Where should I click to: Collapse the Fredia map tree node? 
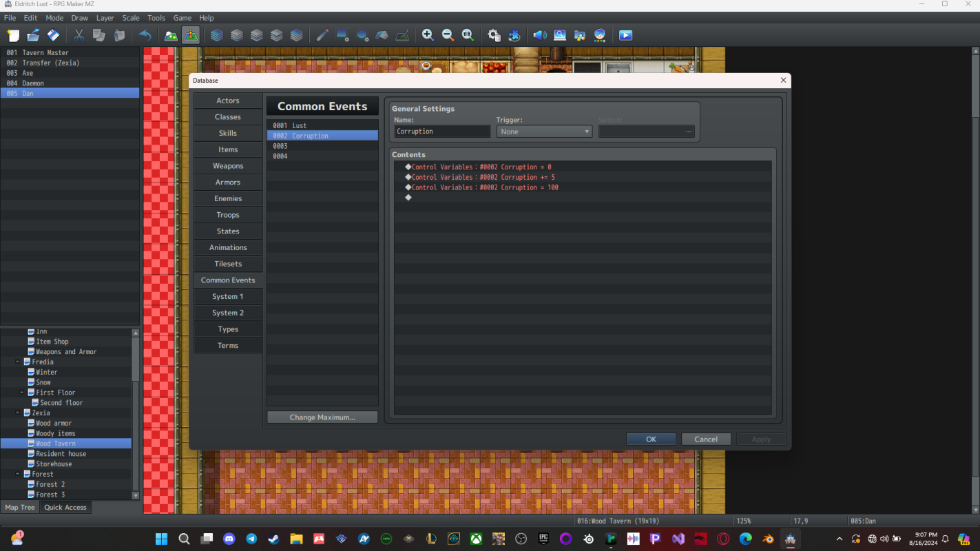click(19, 362)
